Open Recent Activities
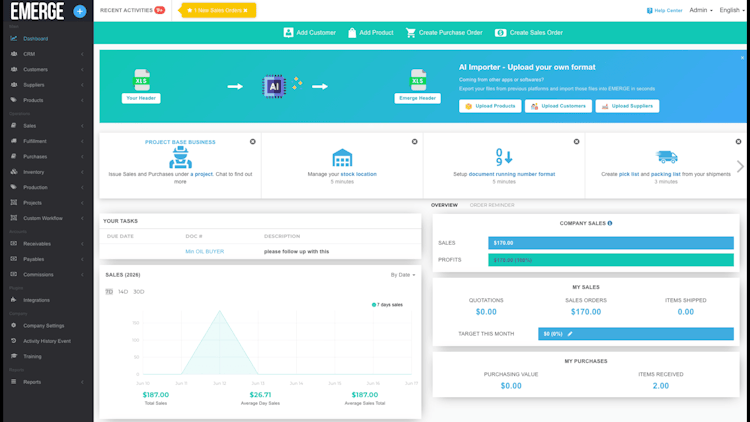 tap(132, 10)
